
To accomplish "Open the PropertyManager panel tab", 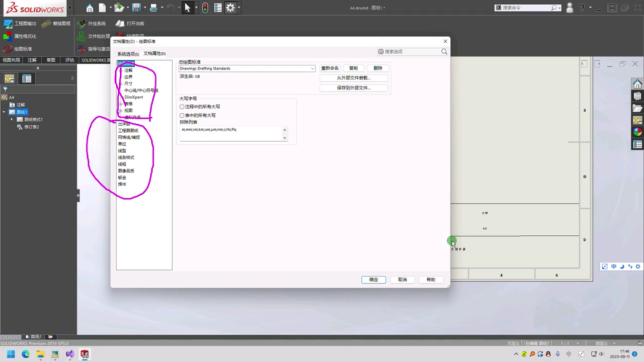I will (x=27, y=78).
